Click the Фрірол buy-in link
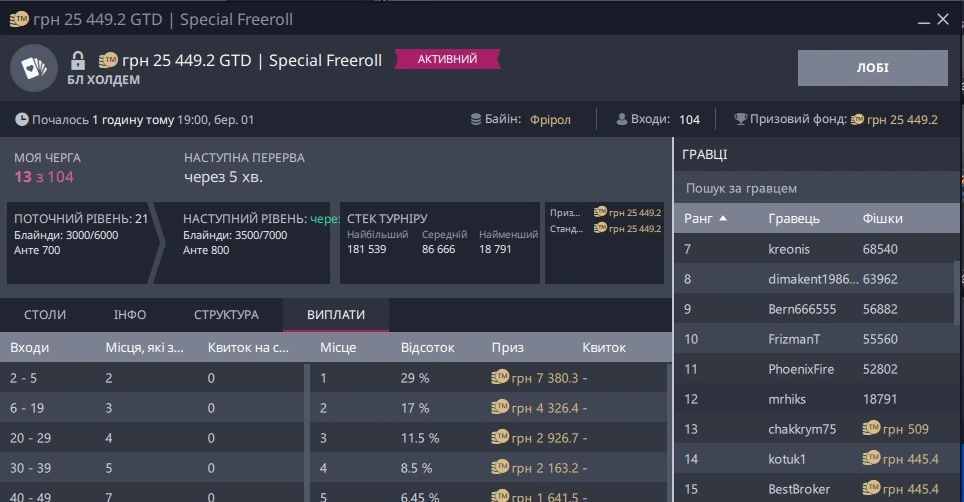The image size is (964, 502). (550, 120)
